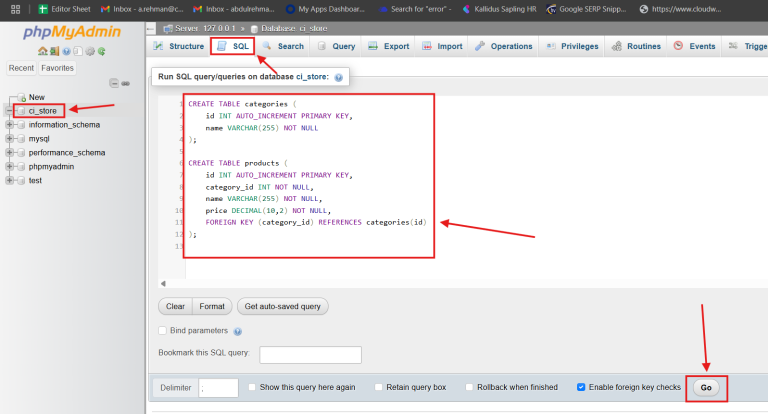Expand test database node

coord(9,180)
